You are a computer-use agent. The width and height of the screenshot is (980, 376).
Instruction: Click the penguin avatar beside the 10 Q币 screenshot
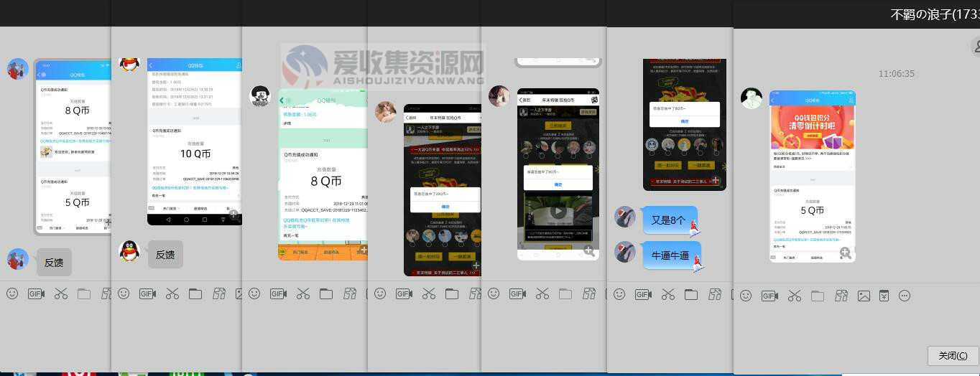click(x=129, y=64)
